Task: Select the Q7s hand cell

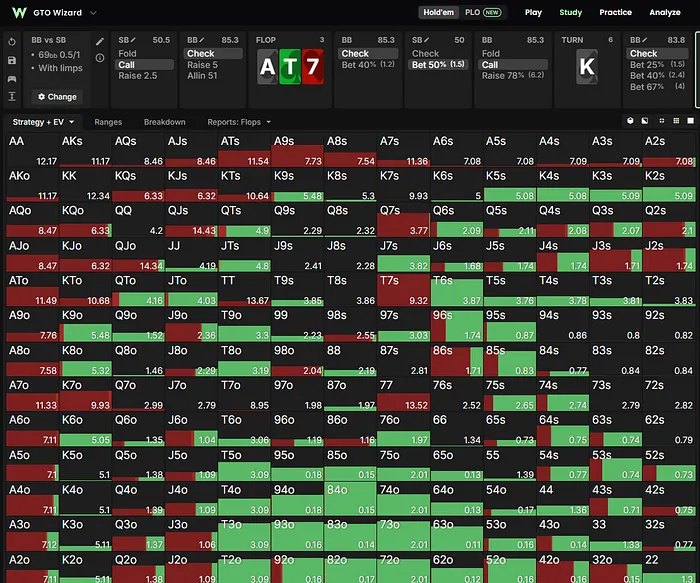Action: tap(404, 220)
